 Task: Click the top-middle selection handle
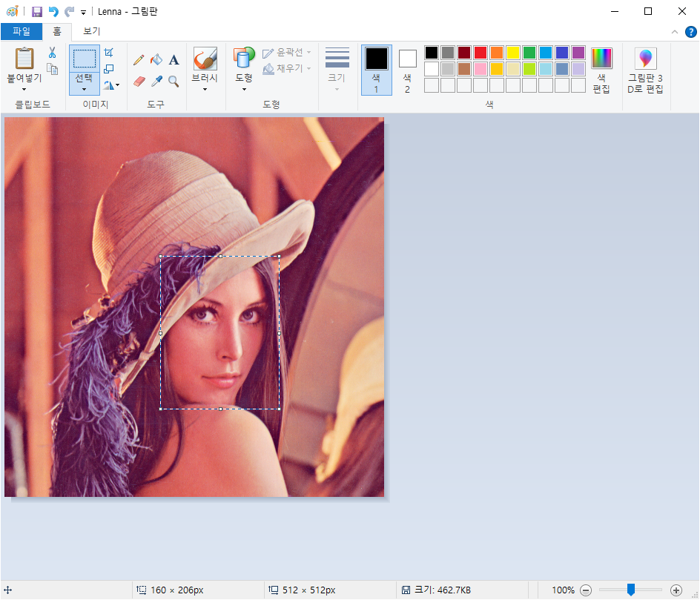(220, 257)
